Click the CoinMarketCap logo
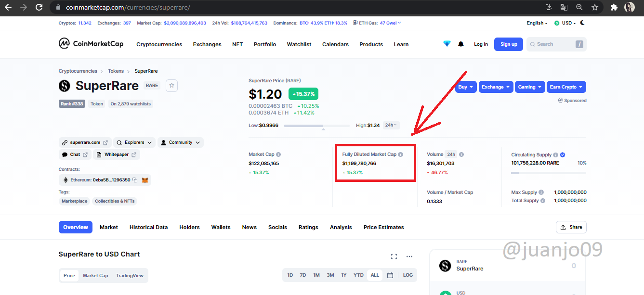Screen dimensions: 644x295 tap(91, 44)
